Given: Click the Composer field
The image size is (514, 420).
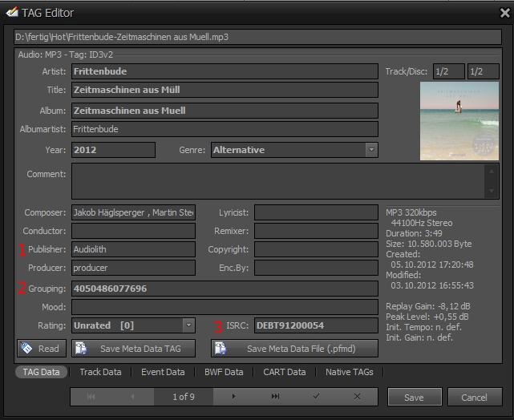Looking at the screenshot, I should (133, 212).
